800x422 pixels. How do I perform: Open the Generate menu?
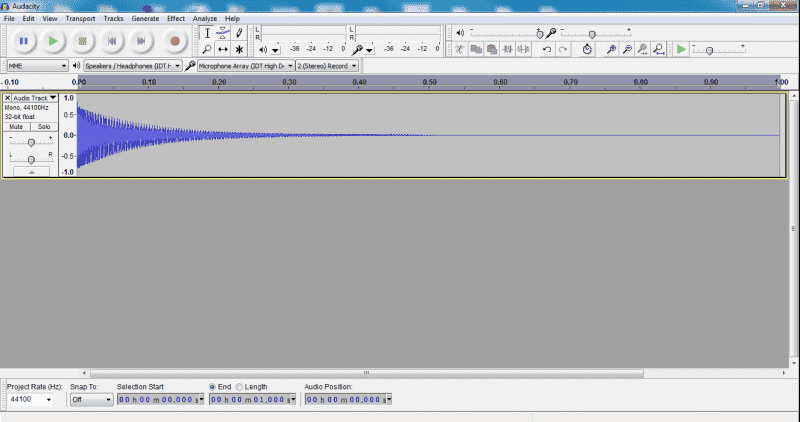144,18
